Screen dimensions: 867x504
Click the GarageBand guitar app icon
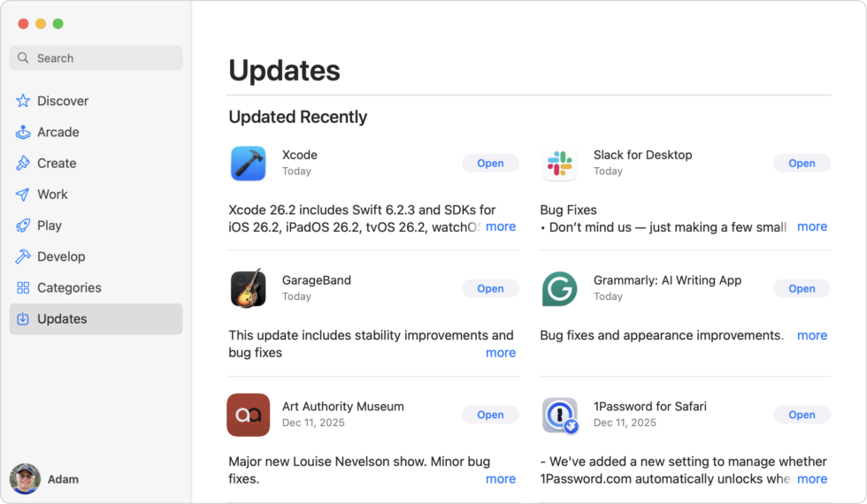[249, 288]
